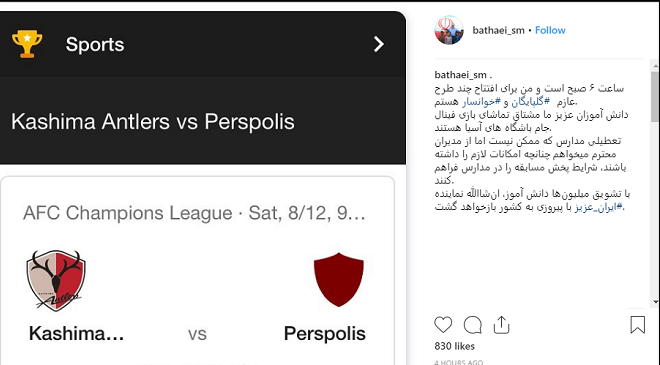660x365 pixels.
Task: Click the Kashima Antlers vs Perspolis title
Action: click(153, 122)
